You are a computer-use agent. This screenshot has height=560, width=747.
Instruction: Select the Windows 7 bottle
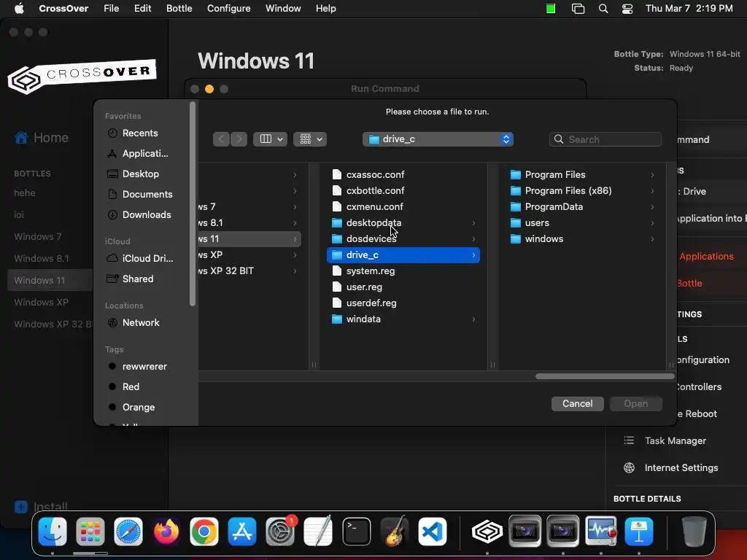38,237
